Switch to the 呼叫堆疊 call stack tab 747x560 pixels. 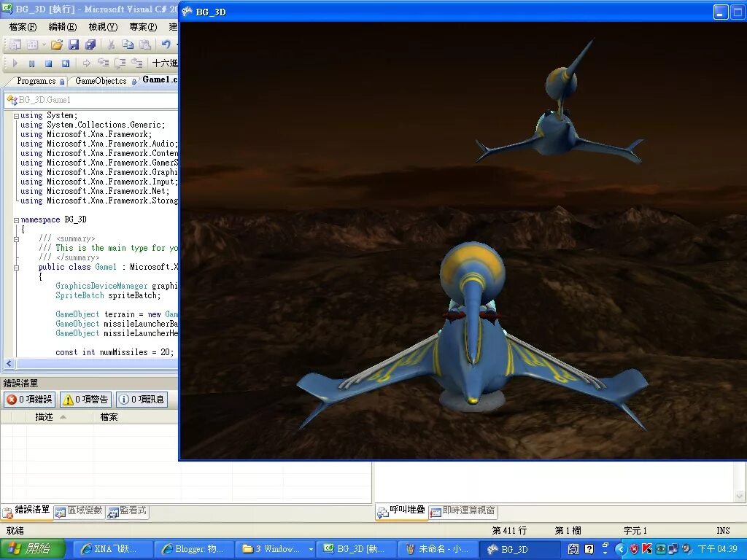click(402, 511)
